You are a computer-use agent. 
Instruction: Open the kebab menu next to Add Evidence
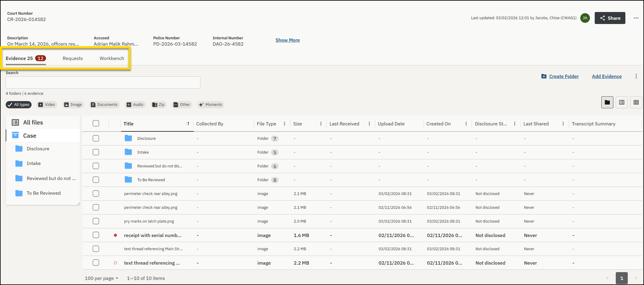click(x=636, y=76)
